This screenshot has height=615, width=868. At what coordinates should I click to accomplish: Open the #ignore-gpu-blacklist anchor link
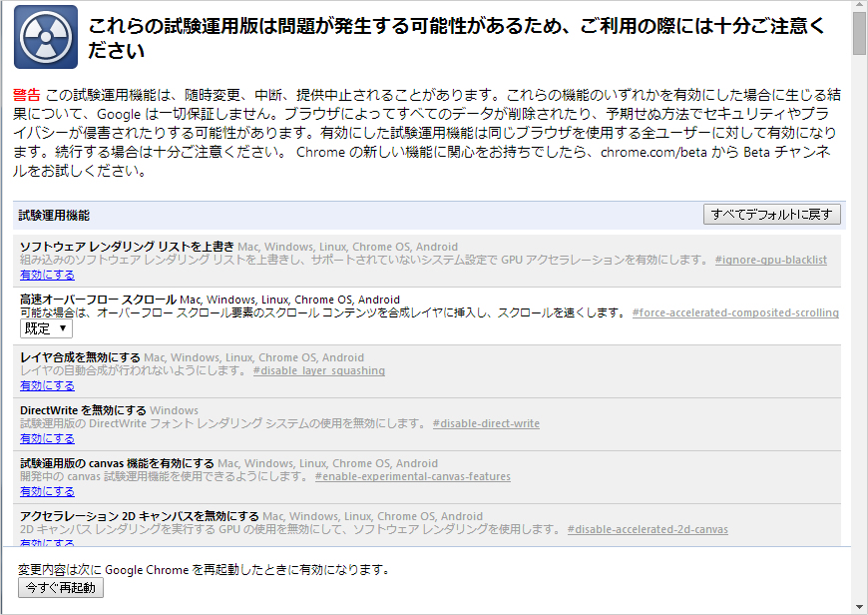(770, 261)
